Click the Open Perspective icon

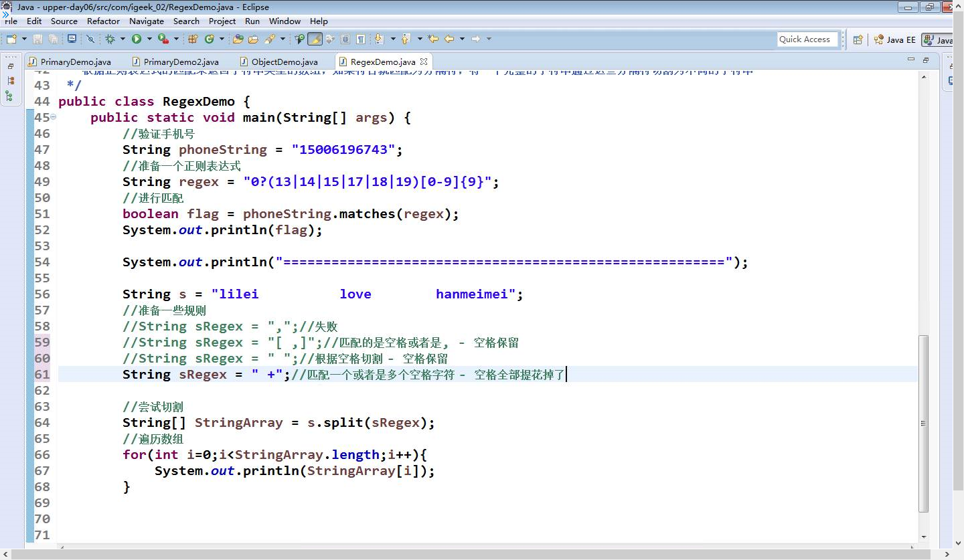point(858,39)
